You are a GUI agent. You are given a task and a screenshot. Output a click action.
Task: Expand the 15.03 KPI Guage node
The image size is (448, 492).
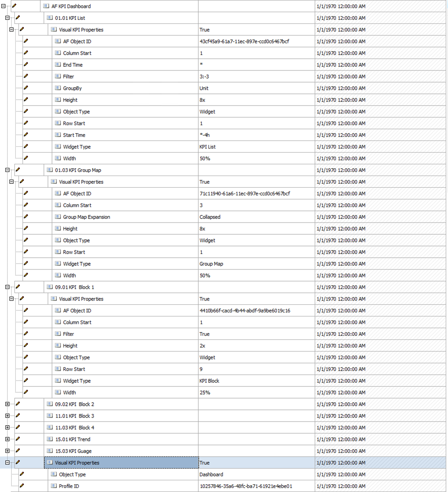[x=7, y=451]
